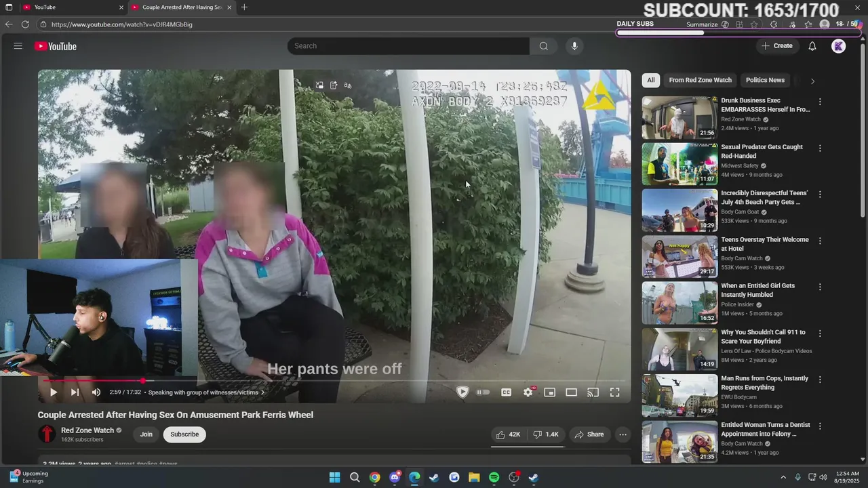Click the search magnifier button
Viewport: 868px width, 488px height.
pos(543,46)
